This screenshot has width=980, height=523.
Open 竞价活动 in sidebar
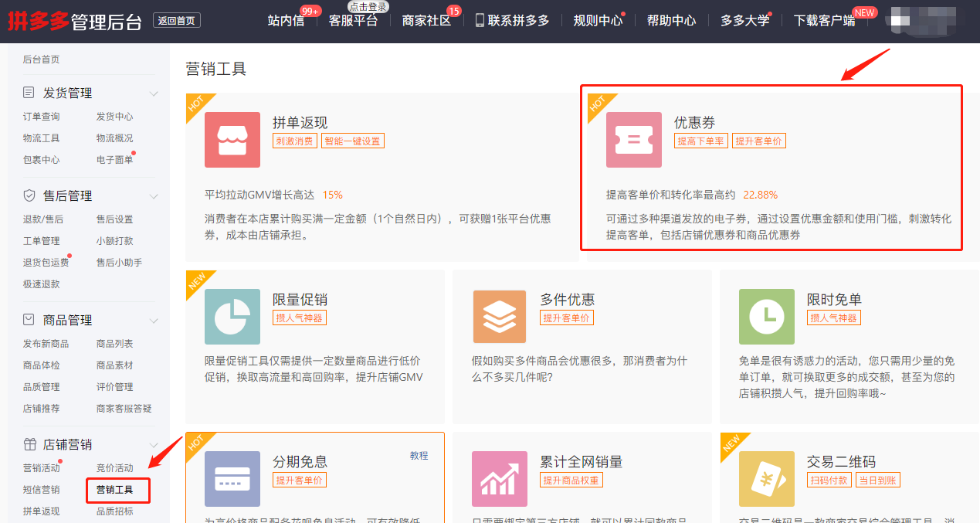click(x=114, y=468)
